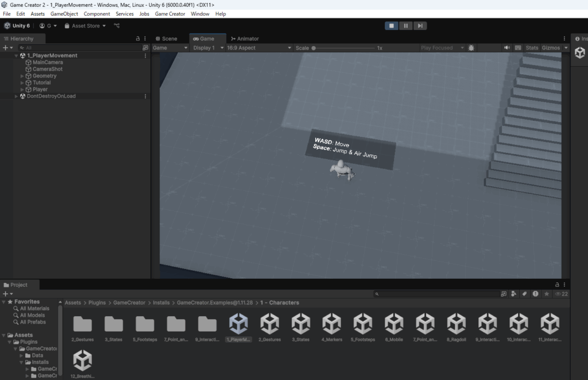Open the Component menu
Image resolution: width=588 pixels, height=380 pixels.
tap(96, 14)
